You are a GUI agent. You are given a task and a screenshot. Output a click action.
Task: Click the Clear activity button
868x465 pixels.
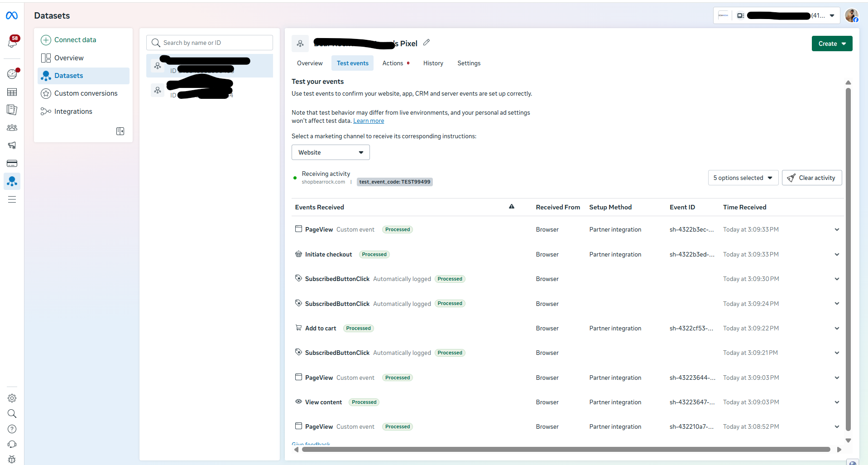pos(812,178)
